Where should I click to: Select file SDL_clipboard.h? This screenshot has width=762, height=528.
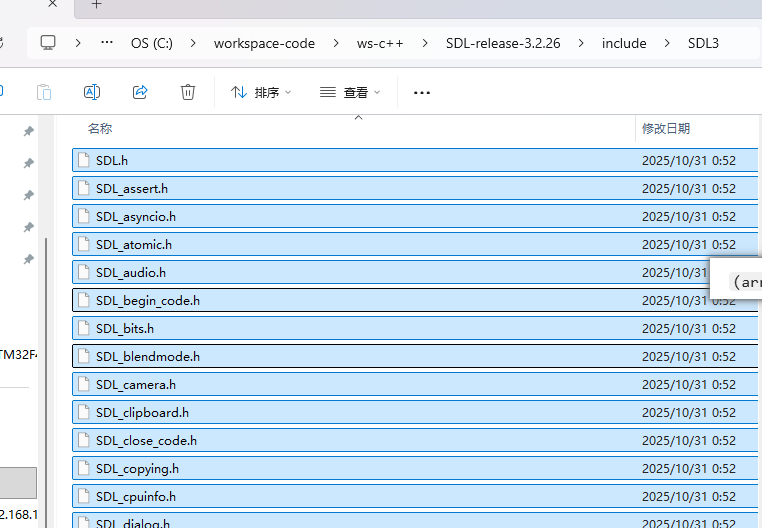pyautogui.click(x=415, y=412)
